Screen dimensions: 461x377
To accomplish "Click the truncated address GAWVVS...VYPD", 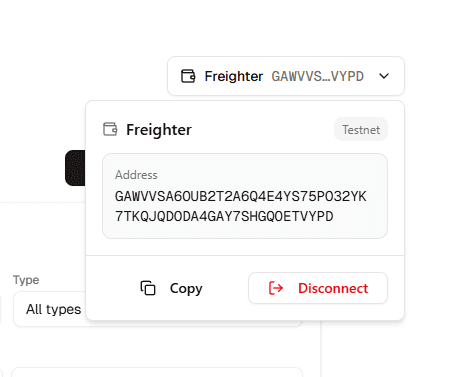I will coord(317,76).
